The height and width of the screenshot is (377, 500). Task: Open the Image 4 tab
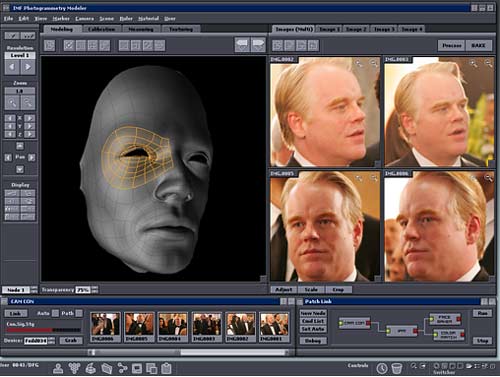412,29
